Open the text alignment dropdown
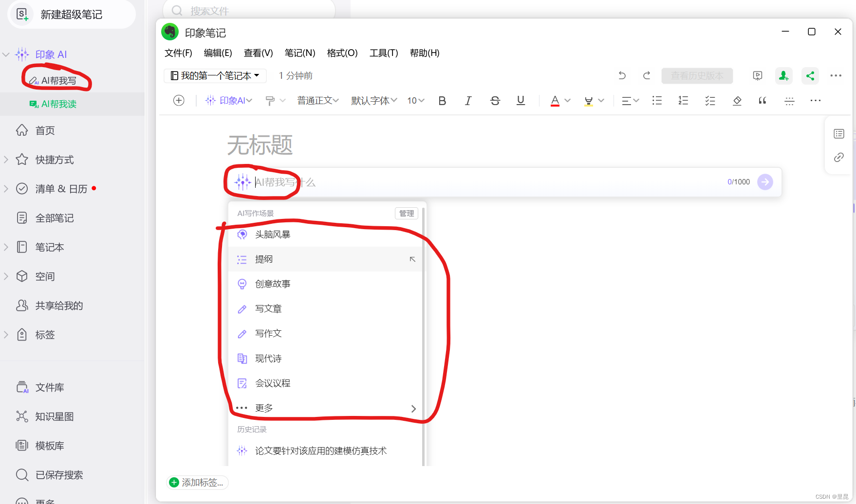Image resolution: width=856 pixels, height=504 pixels. click(631, 101)
